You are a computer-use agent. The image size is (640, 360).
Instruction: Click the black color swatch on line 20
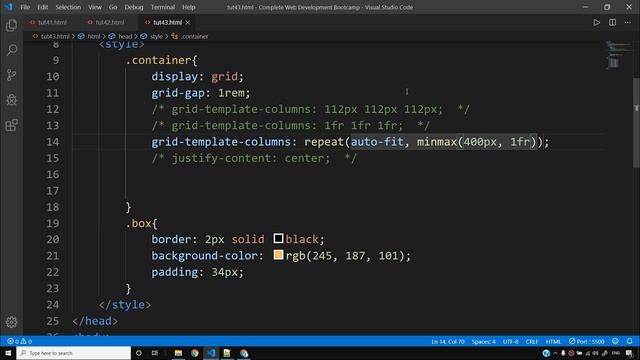click(x=278, y=238)
